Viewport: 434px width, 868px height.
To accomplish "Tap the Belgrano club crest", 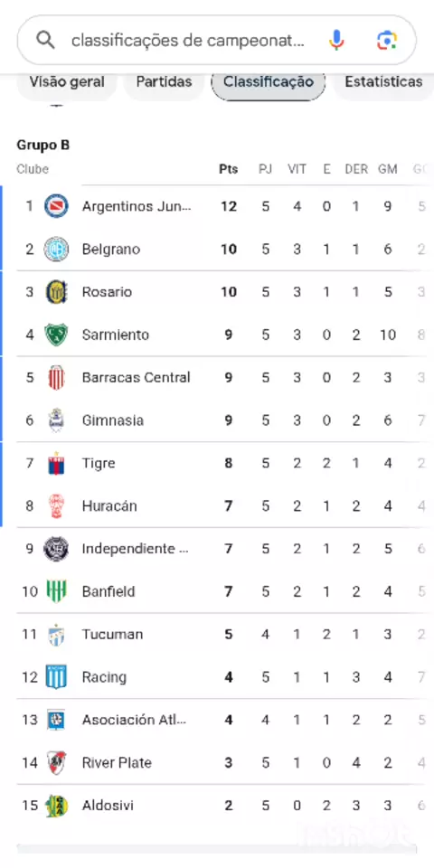I will click(x=56, y=250).
